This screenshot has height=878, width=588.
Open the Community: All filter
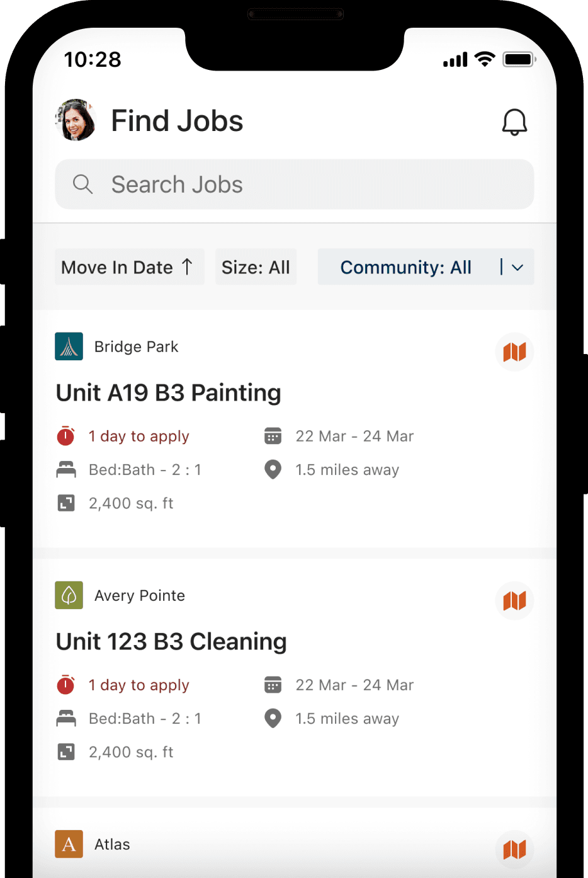(406, 267)
